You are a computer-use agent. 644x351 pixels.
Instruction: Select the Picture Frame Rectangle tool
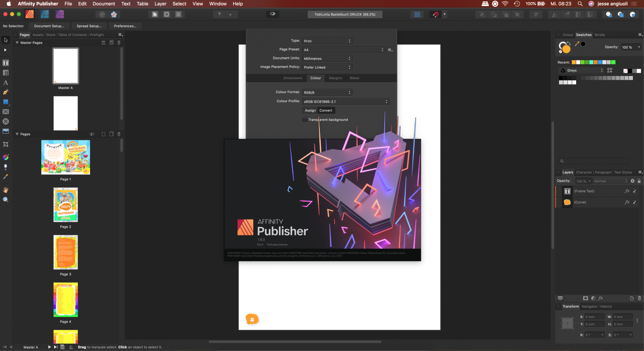pyautogui.click(x=6, y=112)
